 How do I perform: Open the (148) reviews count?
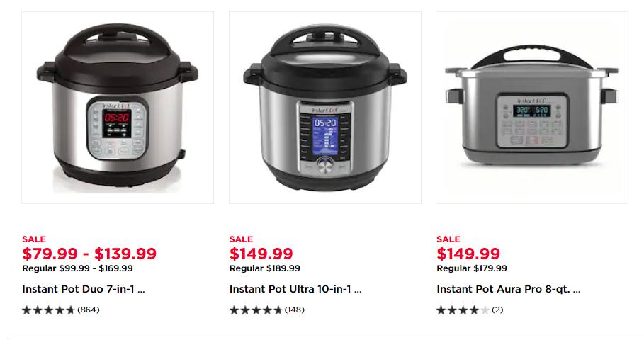click(x=295, y=310)
